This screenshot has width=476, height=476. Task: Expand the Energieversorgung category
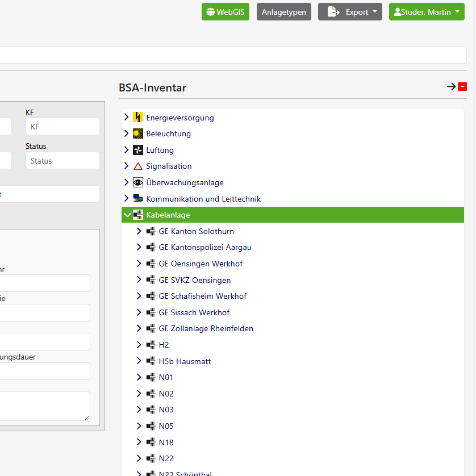click(x=127, y=118)
